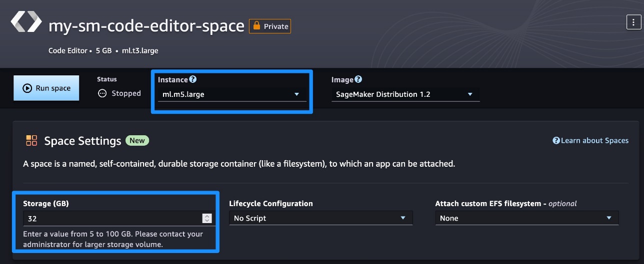Click the Storage value stepper arrows
This screenshot has height=264, width=644.
[207, 218]
